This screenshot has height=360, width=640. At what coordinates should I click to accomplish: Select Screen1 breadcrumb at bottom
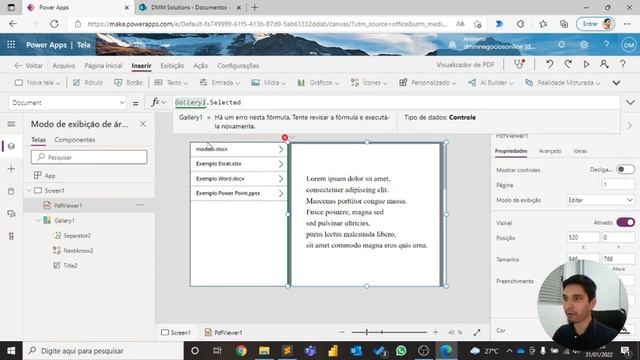[x=176, y=332]
